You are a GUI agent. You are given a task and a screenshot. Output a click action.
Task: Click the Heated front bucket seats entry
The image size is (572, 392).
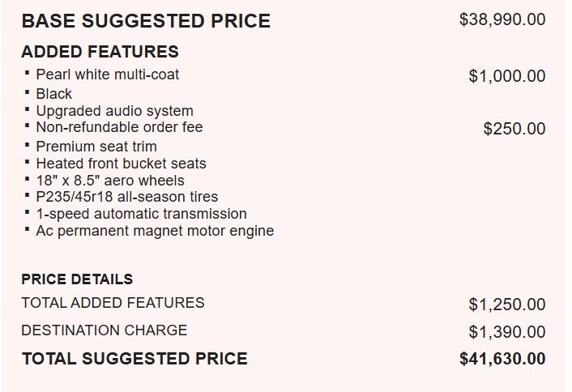121,164
